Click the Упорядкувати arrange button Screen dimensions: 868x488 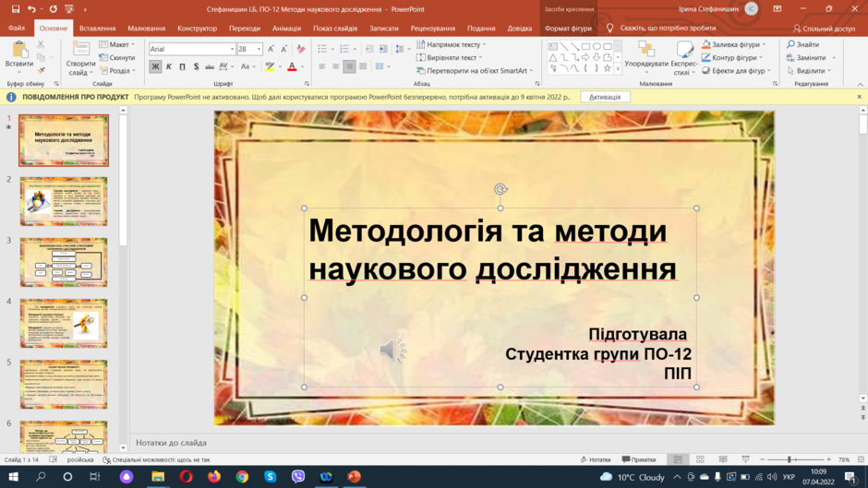click(x=646, y=57)
